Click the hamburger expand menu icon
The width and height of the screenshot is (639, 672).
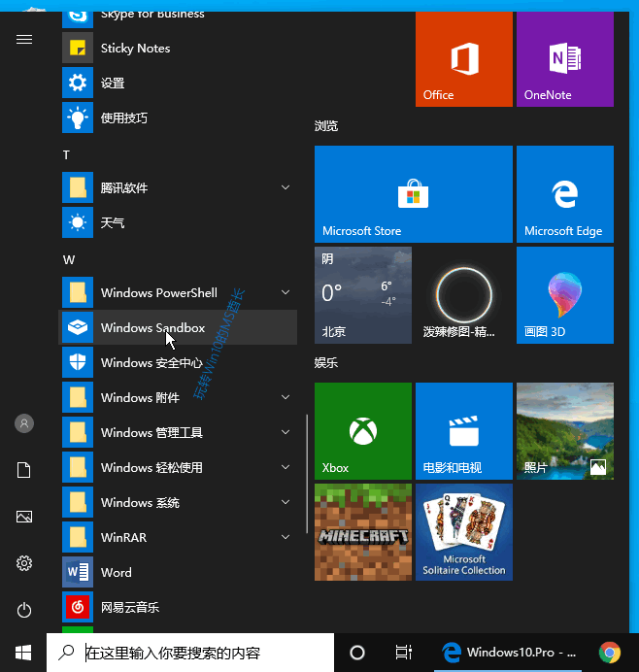24,40
